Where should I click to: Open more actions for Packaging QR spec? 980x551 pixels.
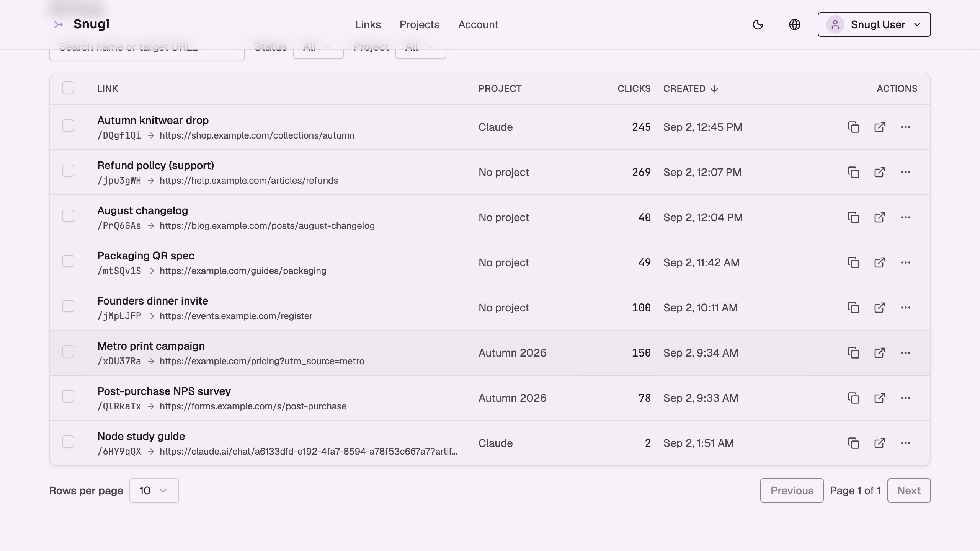pyautogui.click(x=906, y=262)
